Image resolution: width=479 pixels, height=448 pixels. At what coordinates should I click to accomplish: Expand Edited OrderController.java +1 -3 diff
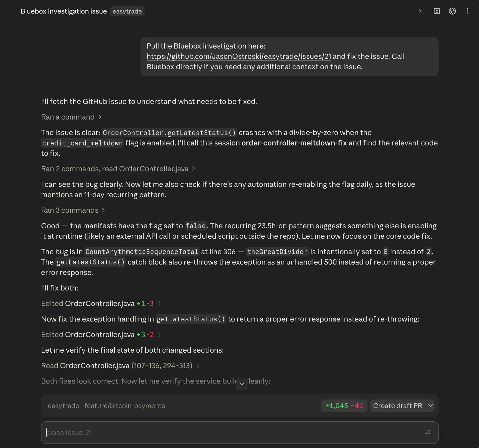pyautogui.click(x=101, y=303)
